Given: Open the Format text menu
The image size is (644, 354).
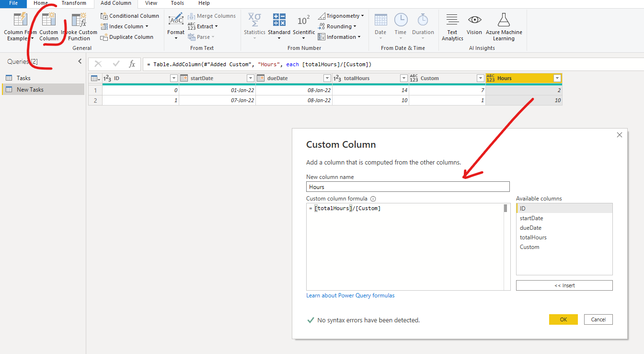Looking at the screenshot, I should point(176,26).
